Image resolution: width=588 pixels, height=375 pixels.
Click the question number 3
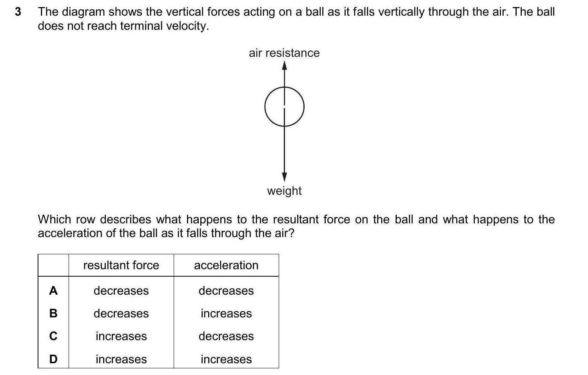click(x=18, y=12)
